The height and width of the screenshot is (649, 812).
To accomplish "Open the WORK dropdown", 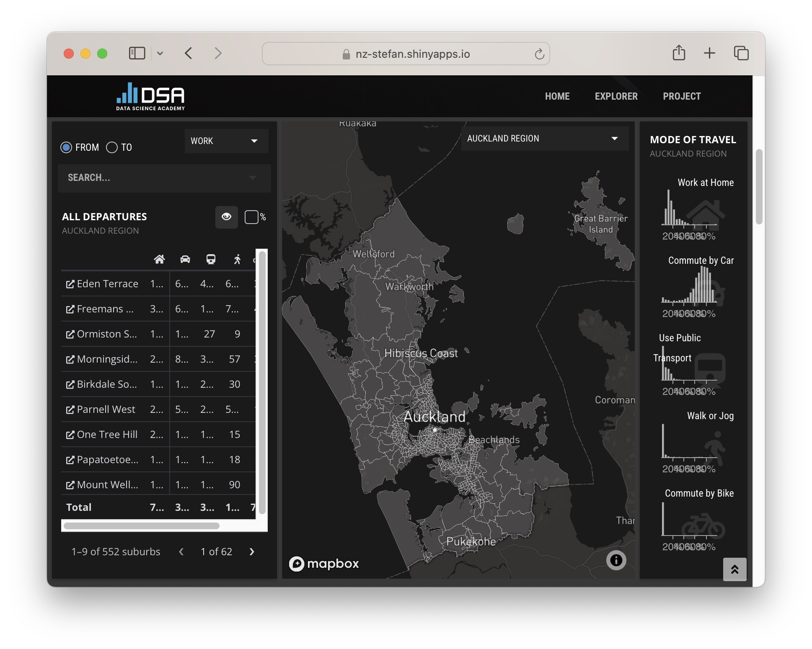I will [226, 141].
